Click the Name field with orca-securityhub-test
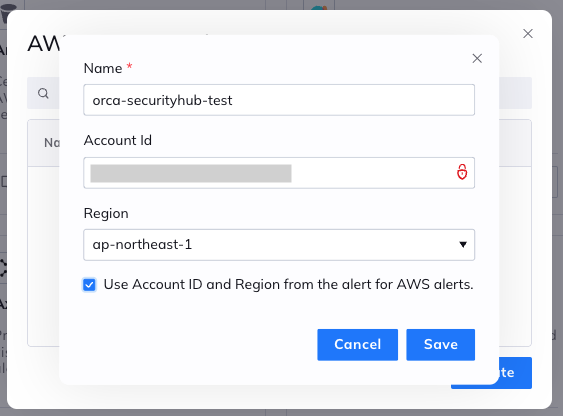 (x=279, y=100)
